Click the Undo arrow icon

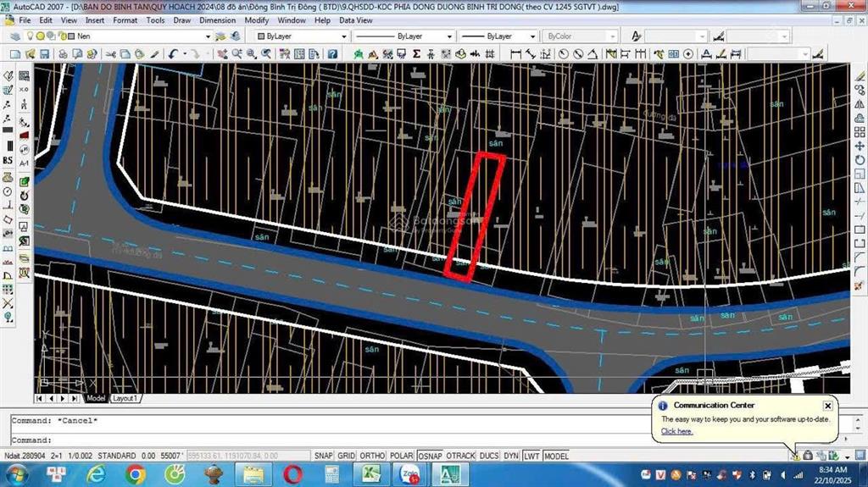pos(173,53)
